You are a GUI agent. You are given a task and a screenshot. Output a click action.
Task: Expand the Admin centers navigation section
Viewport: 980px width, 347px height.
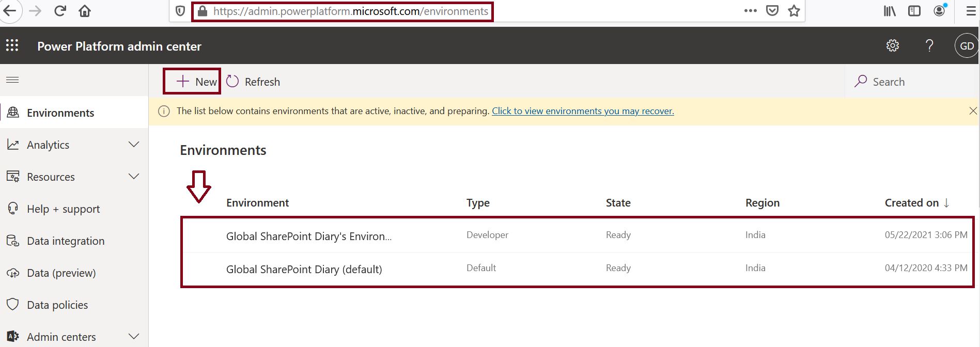click(x=134, y=337)
